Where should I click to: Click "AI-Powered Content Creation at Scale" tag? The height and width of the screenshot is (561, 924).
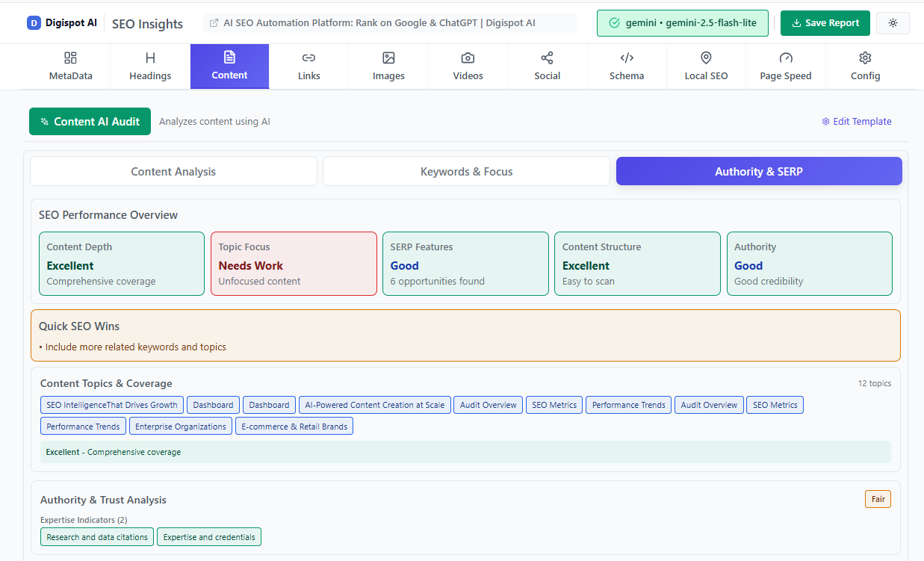click(375, 405)
